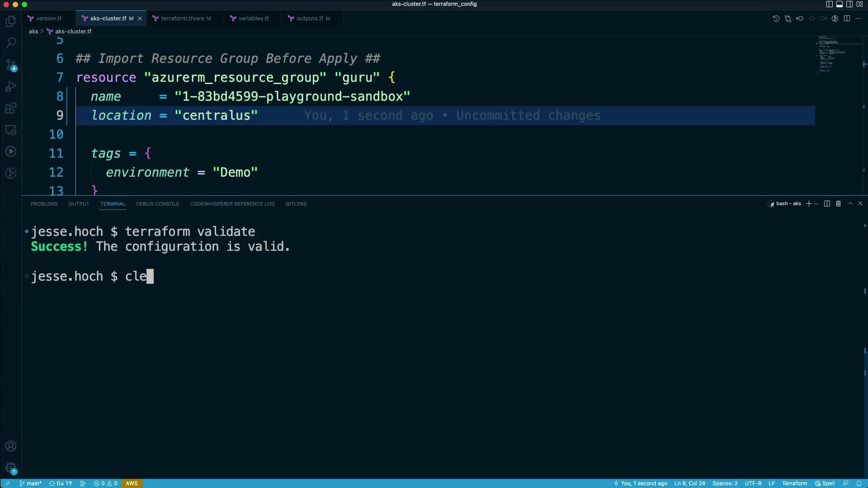Toggle the bottom panel layout button
The height and width of the screenshot is (488, 868).
[840, 4]
